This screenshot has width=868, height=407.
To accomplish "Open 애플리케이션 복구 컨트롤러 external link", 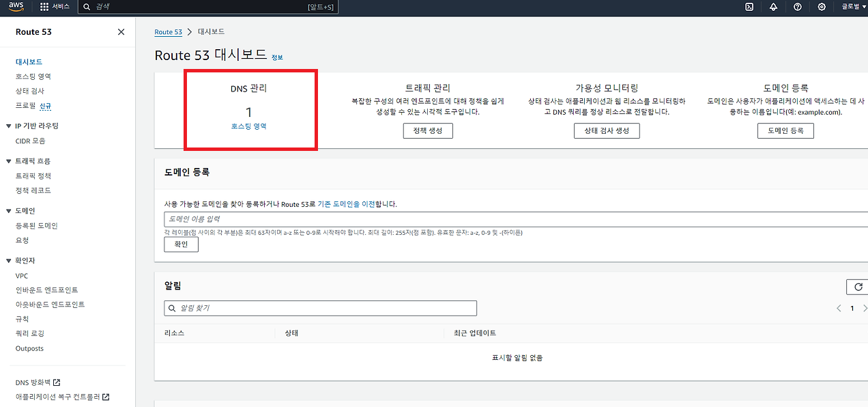I will coord(63,397).
